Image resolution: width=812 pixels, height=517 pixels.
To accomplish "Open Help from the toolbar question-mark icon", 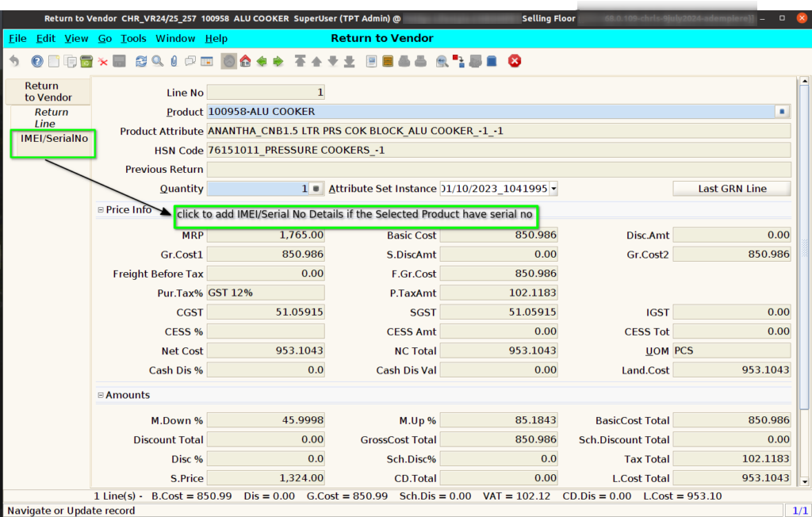I will coord(36,61).
